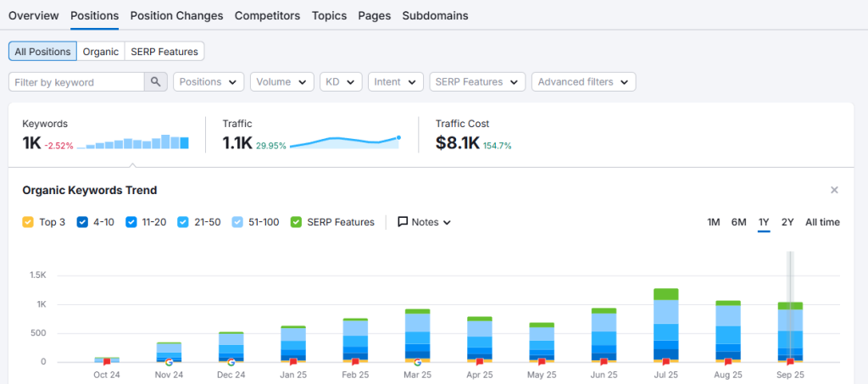Open the red note flag at Oct 24
The image size is (868, 384).
point(107,362)
